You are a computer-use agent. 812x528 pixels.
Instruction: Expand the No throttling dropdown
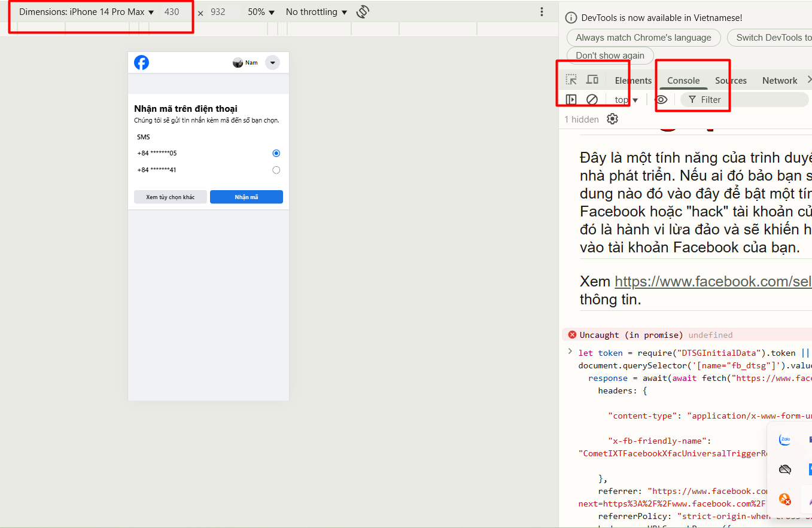tap(316, 12)
